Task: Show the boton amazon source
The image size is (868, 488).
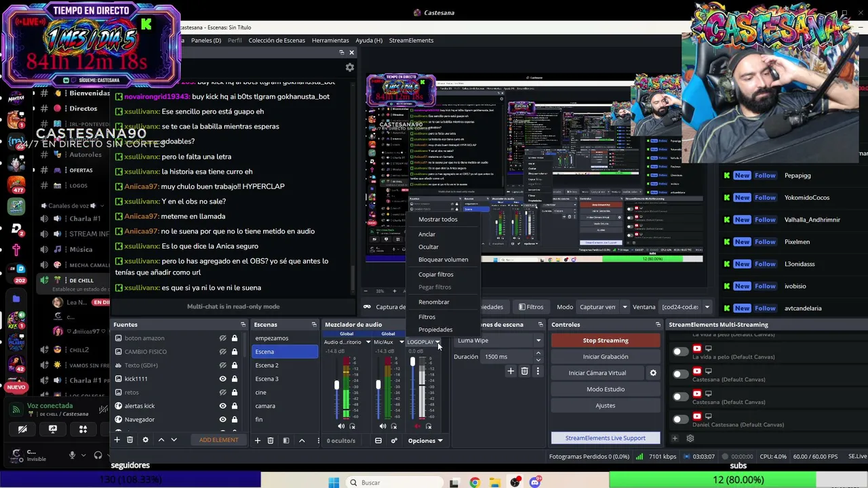Action: coord(222,338)
